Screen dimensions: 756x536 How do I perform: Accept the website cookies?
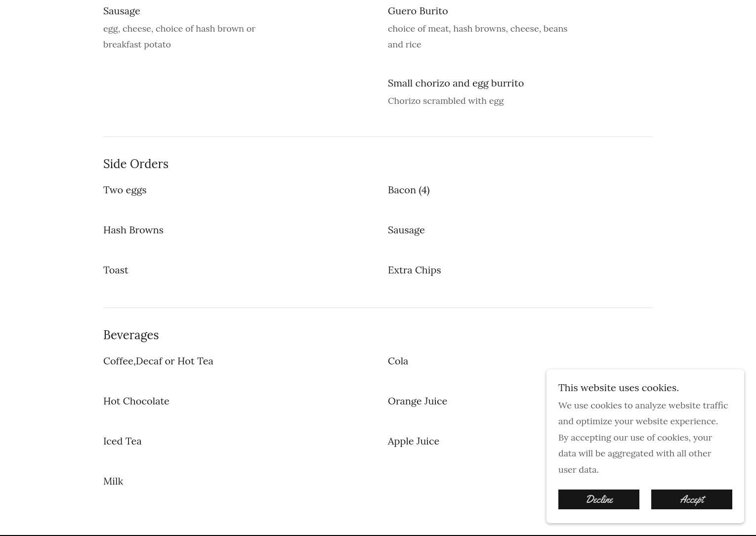click(x=691, y=499)
